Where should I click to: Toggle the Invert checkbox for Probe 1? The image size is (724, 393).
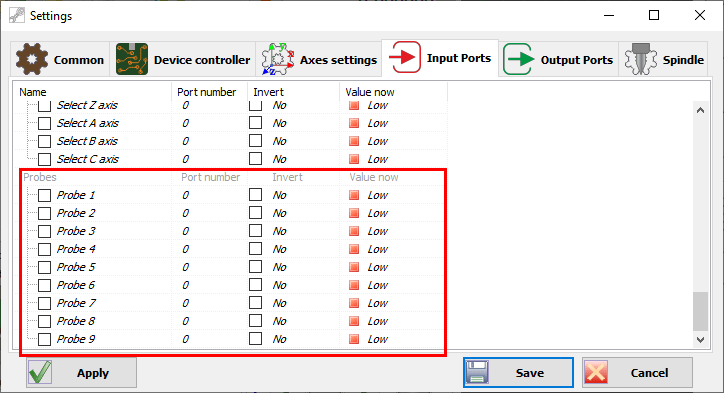255,194
